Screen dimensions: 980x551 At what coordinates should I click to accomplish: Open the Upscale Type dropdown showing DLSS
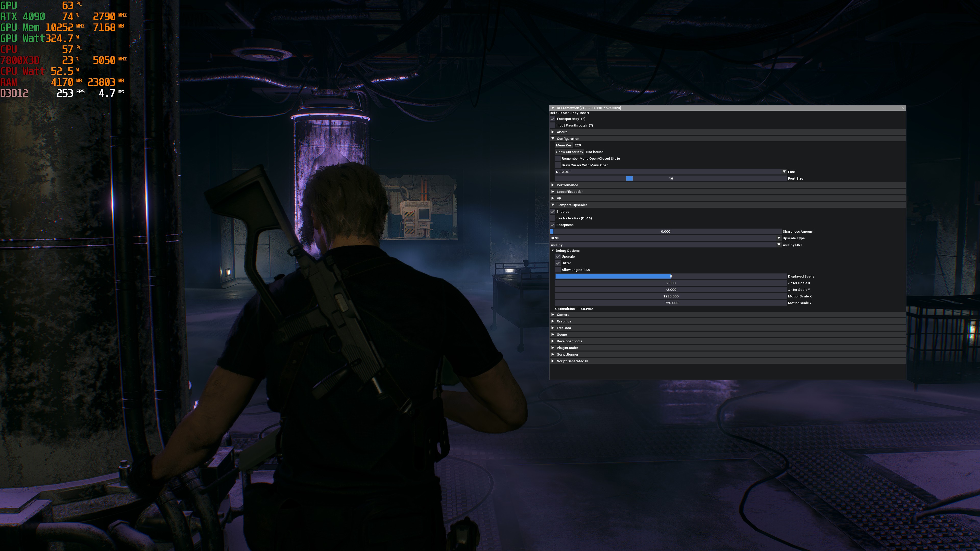tap(665, 239)
